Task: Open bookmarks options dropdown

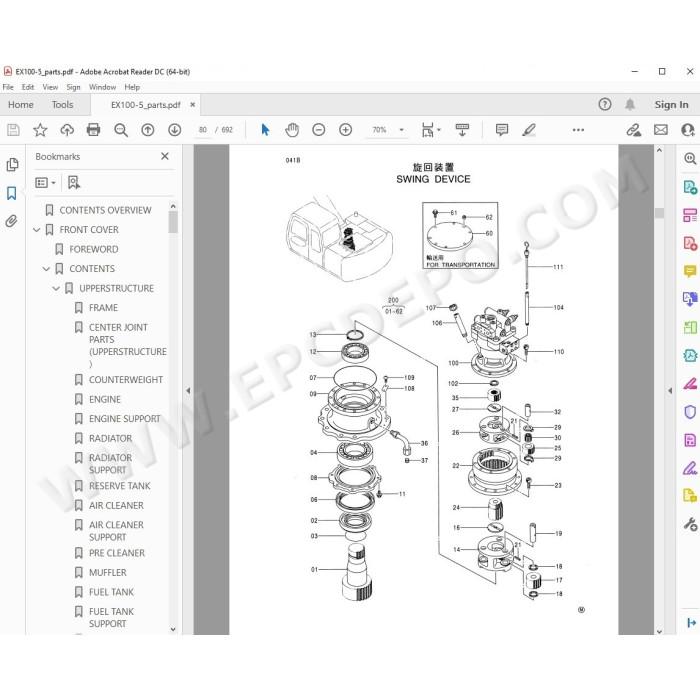Action: pos(46,183)
